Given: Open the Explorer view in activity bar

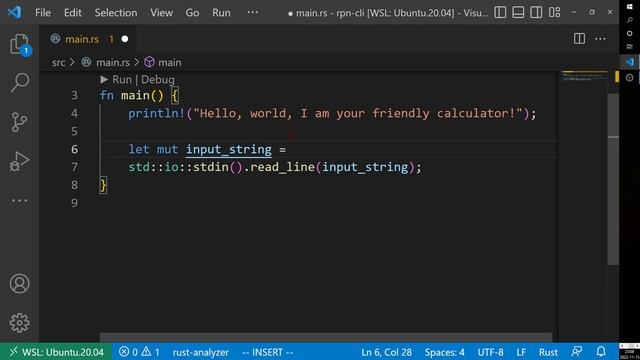Looking at the screenshot, I should (19, 44).
